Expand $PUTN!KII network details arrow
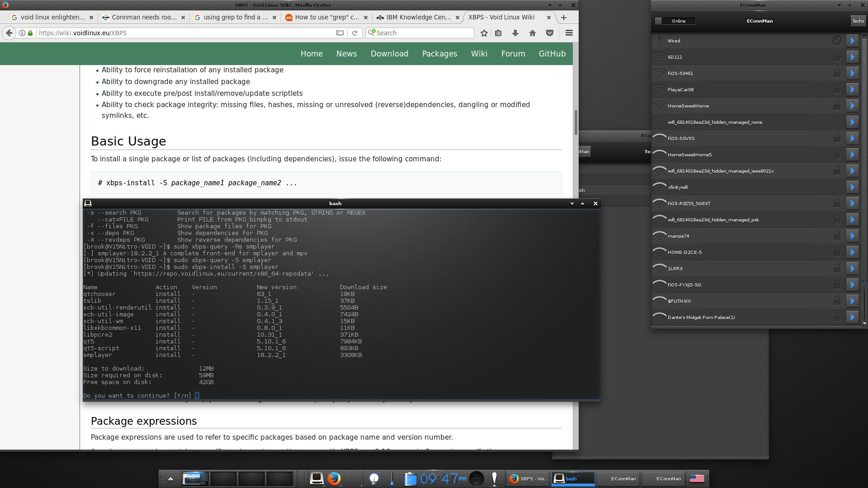Viewport: 868px width, 488px height. [852, 301]
